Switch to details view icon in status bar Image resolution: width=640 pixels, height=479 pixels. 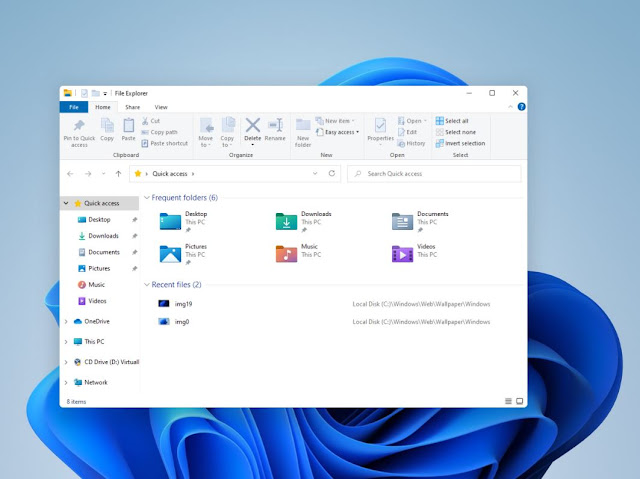tap(508, 401)
